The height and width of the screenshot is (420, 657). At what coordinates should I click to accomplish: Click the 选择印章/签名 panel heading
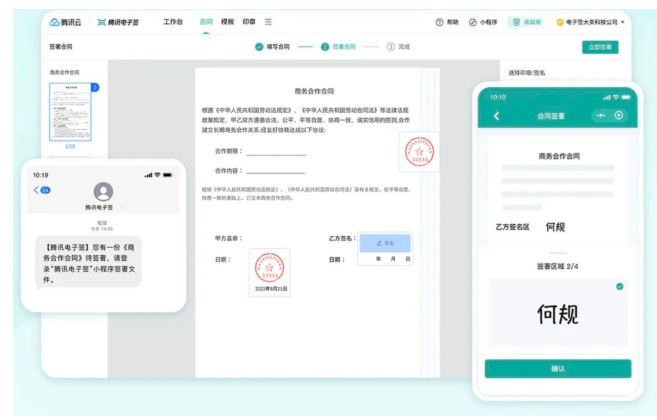point(527,73)
